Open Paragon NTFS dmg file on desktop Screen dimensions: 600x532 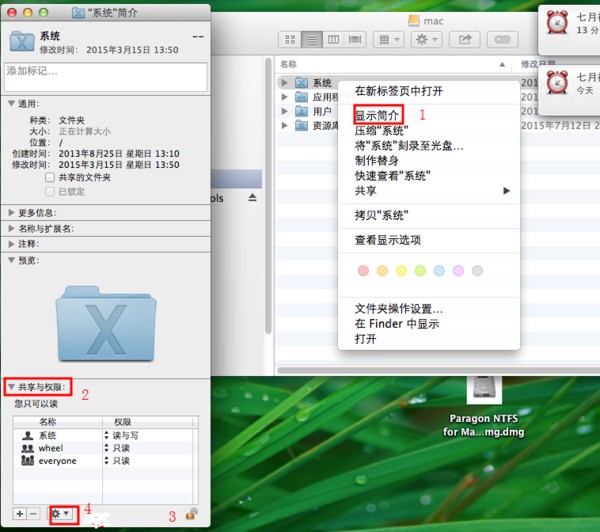484,390
